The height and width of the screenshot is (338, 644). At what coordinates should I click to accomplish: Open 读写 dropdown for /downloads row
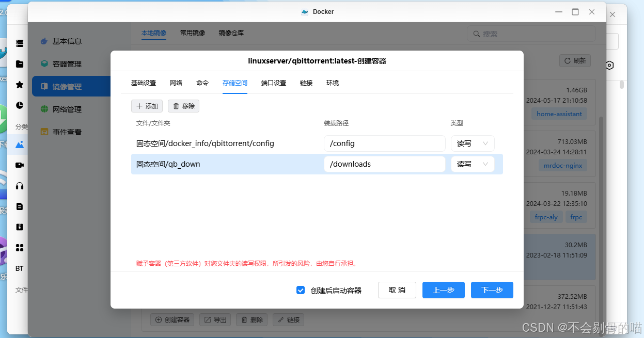473,164
